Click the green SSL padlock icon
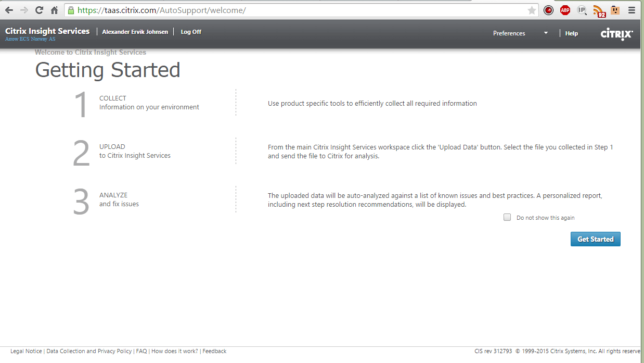 (71, 10)
